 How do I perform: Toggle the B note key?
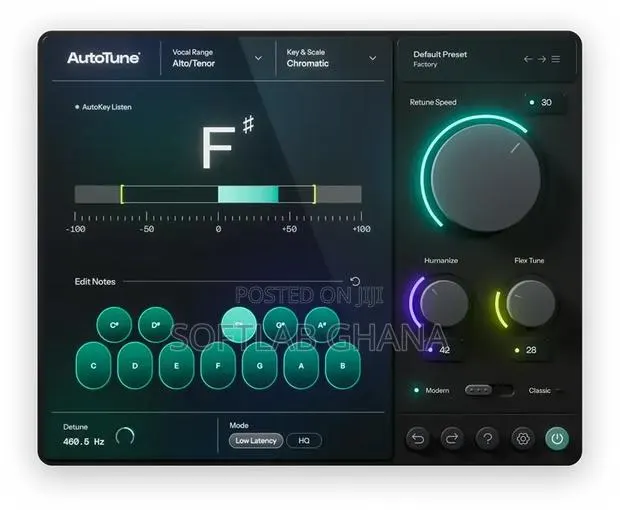click(343, 366)
